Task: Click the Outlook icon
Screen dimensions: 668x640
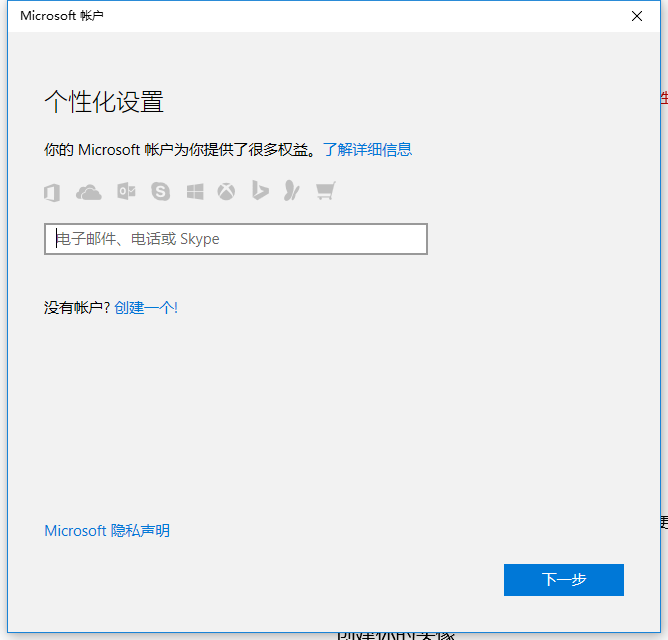Action: click(x=126, y=191)
